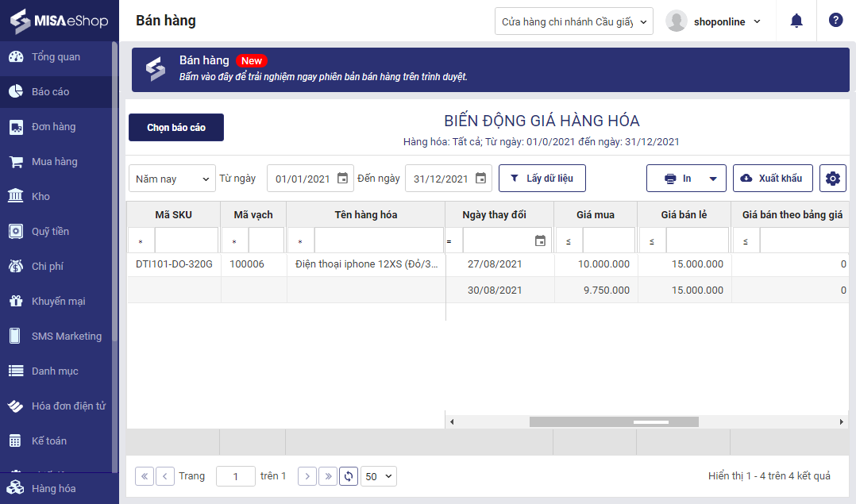Click the scrollbar left arrow

pyautogui.click(x=452, y=421)
